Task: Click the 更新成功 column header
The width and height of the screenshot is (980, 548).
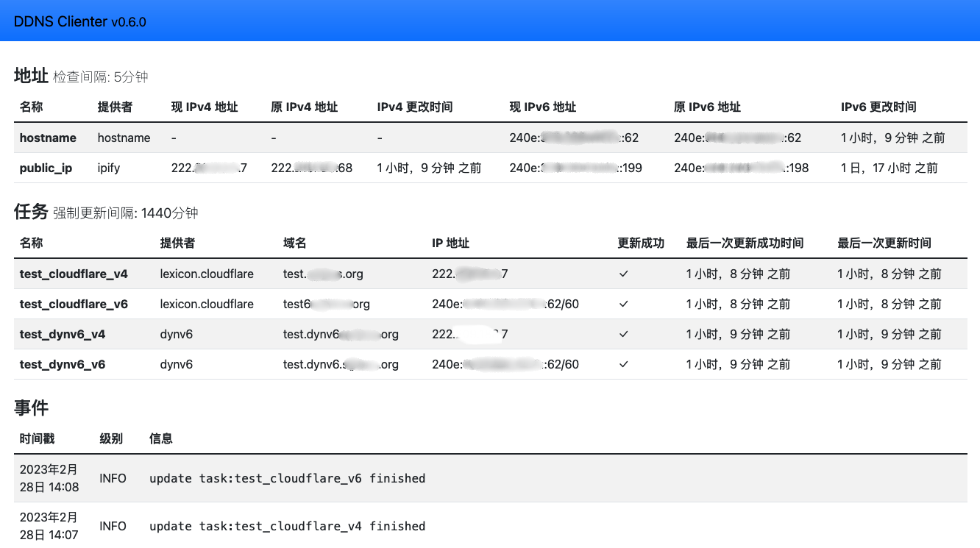Action: click(641, 243)
